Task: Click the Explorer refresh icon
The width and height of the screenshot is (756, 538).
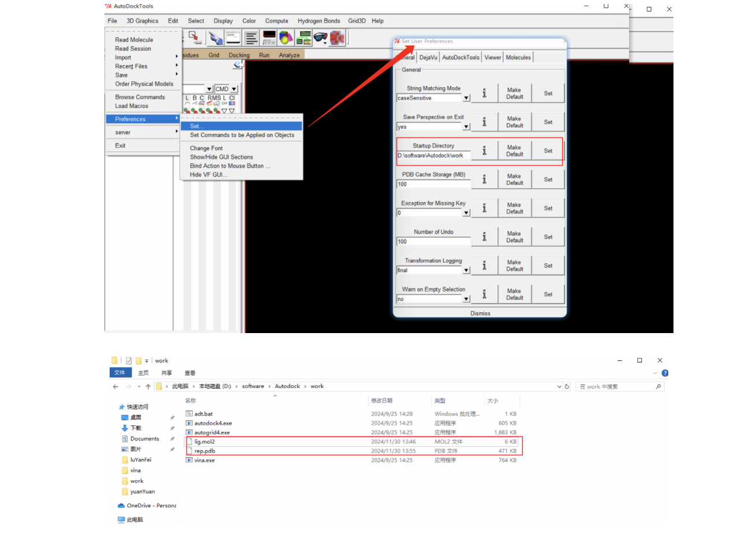Action: 567,387
